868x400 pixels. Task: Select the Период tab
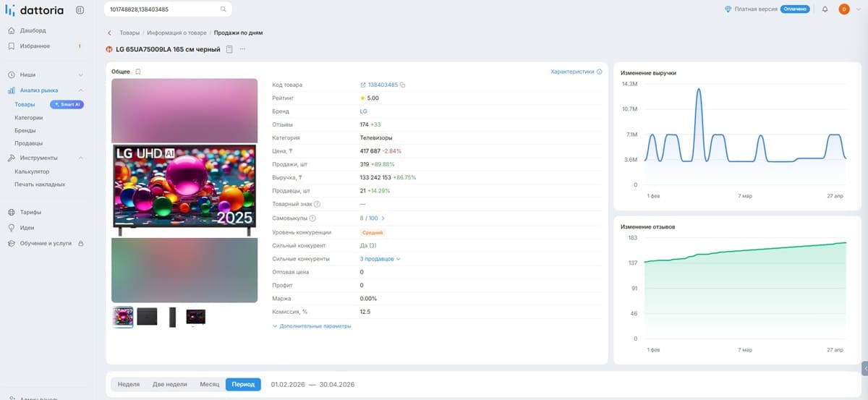coord(243,385)
